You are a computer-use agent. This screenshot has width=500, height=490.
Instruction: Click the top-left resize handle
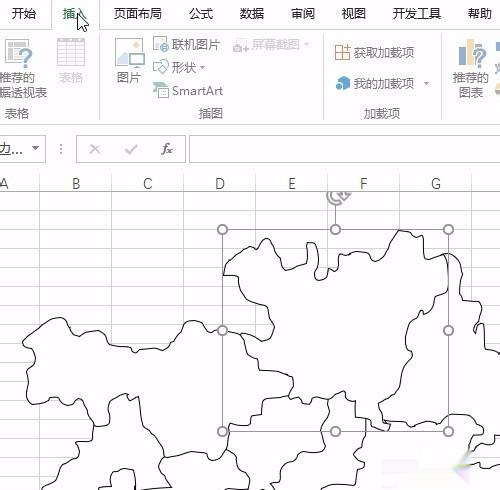click(222, 229)
